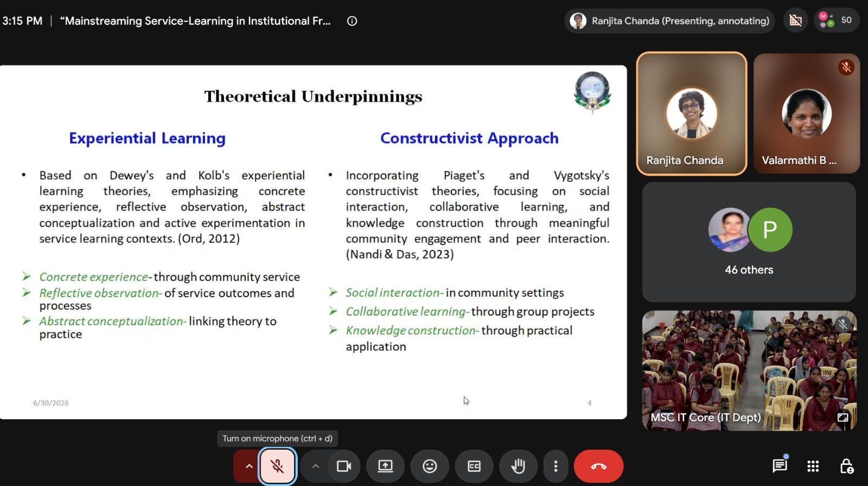
Task: Open the activities grid icon
Action: [x=813, y=466]
